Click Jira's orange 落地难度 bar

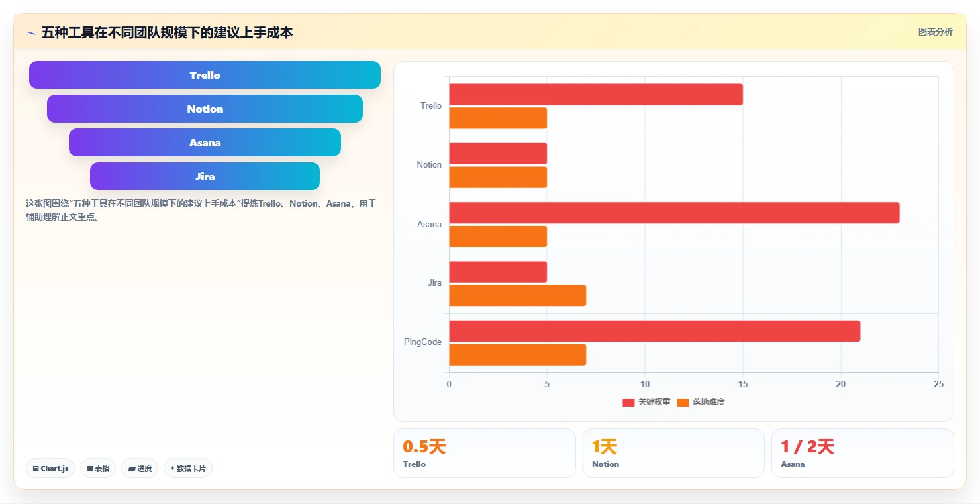[x=518, y=295]
